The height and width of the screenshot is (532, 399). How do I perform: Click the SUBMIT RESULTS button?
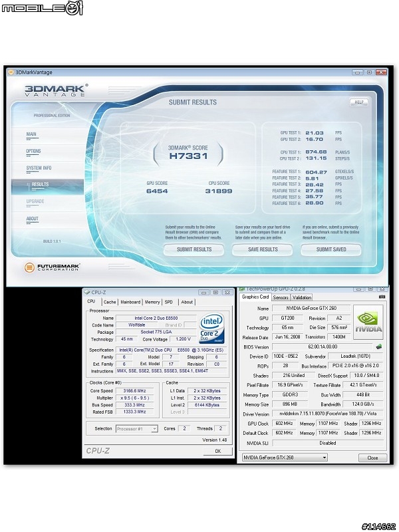194,249
